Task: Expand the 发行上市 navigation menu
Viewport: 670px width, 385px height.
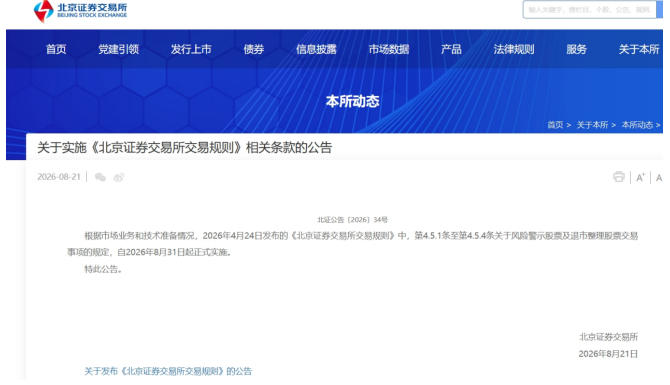Action: 191,50
